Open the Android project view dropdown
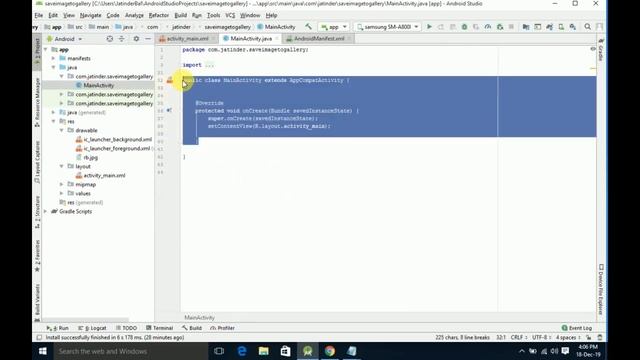The height and width of the screenshot is (360, 640). [x=64, y=39]
